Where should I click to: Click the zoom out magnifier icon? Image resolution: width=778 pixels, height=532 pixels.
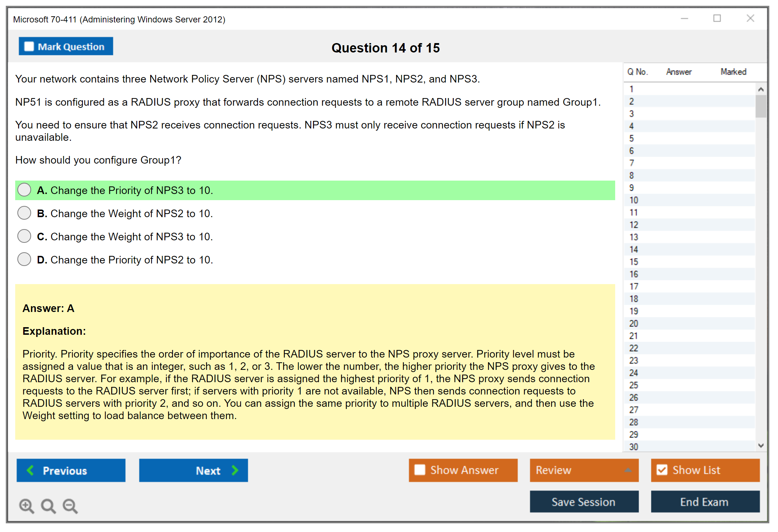coord(70,506)
